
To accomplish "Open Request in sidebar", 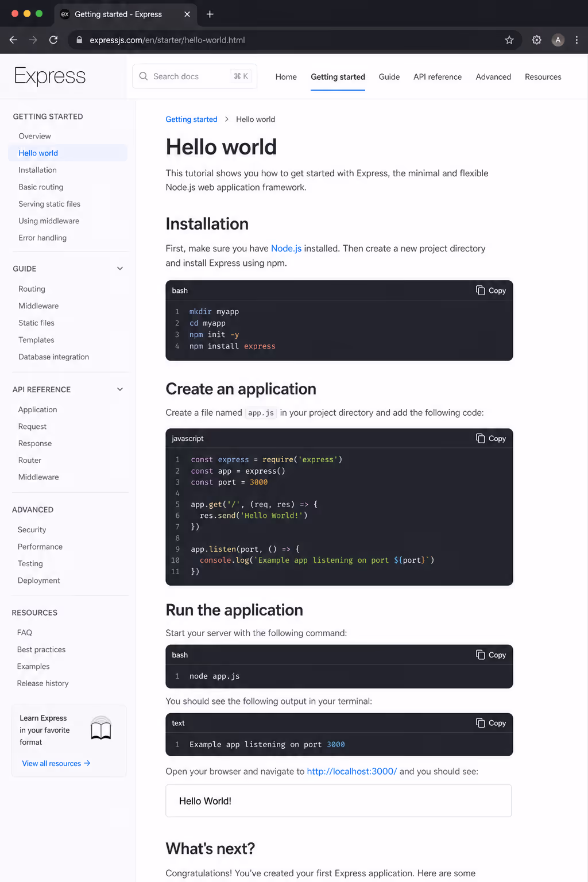I will click(32, 427).
